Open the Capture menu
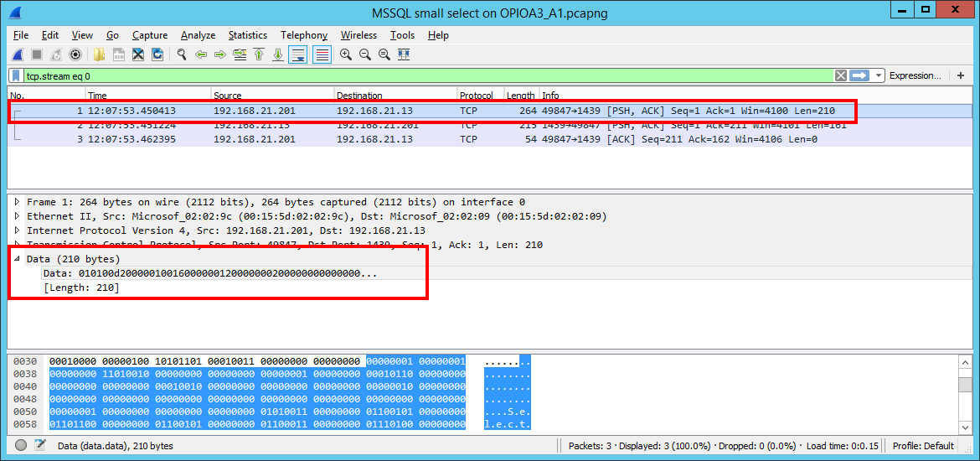This screenshot has width=980, height=461. pyautogui.click(x=150, y=35)
